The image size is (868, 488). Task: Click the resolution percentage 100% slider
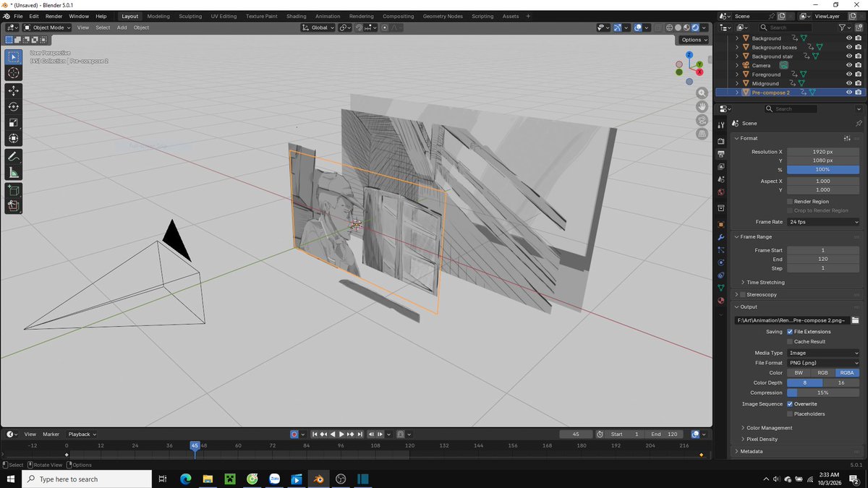823,169
